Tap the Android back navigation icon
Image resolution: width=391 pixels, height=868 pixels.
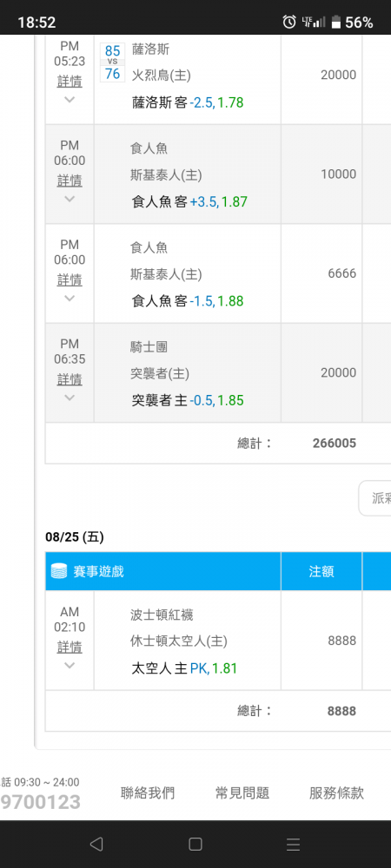tap(96, 844)
